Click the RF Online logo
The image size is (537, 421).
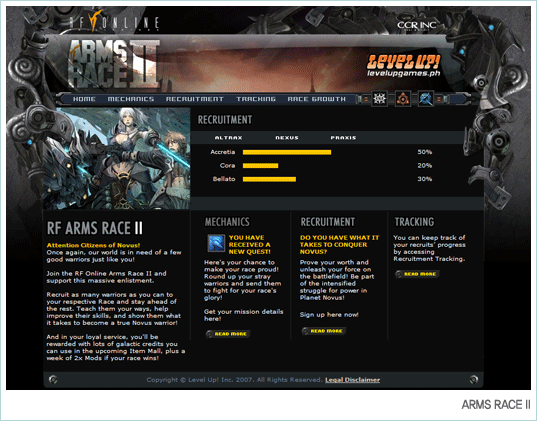(114, 21)
